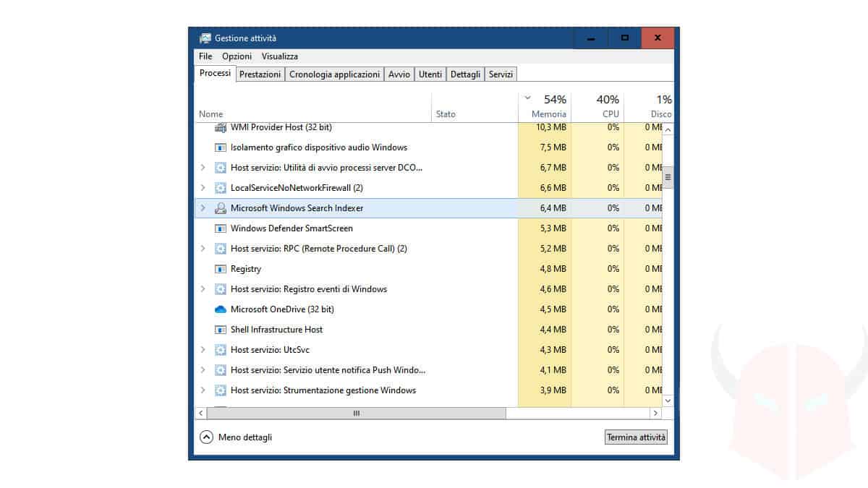
Task: Click the 3,9 MB memory value
Action: (x=553, y=390)
